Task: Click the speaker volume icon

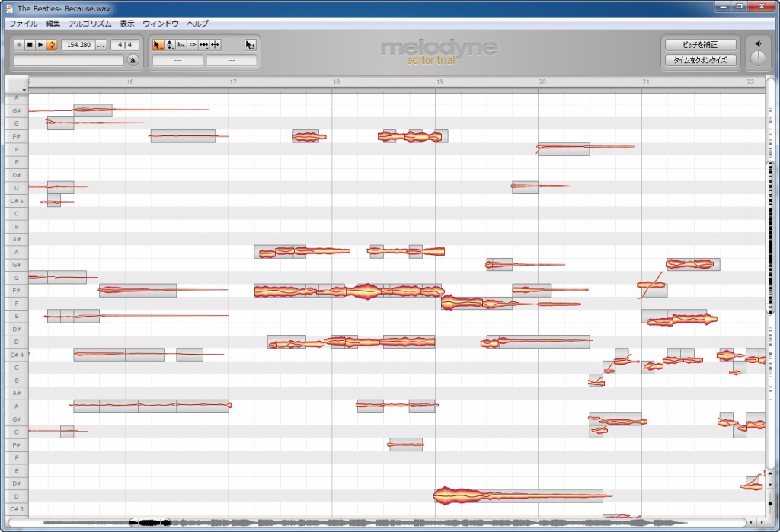Action: click(x=758, y=43)
